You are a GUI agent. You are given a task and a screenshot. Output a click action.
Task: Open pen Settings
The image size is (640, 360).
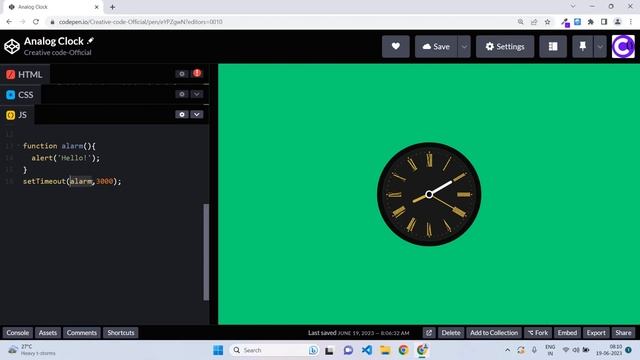[x=505, y=47]
